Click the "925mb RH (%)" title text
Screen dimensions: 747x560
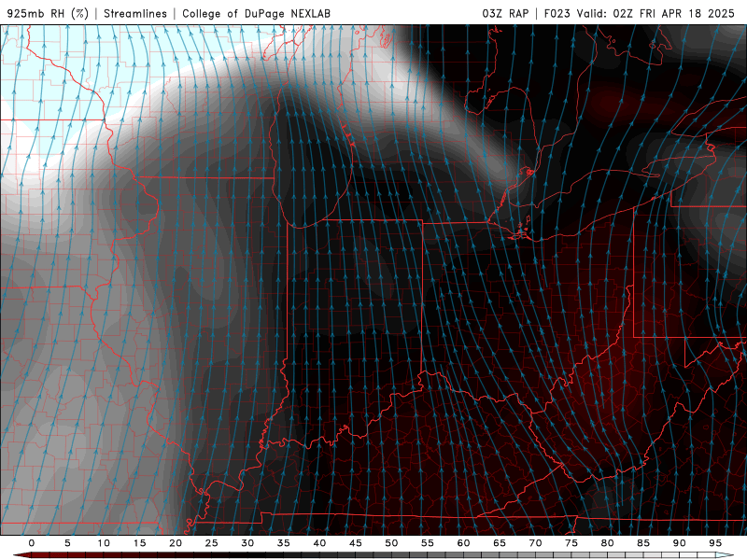tap(48, 13)
